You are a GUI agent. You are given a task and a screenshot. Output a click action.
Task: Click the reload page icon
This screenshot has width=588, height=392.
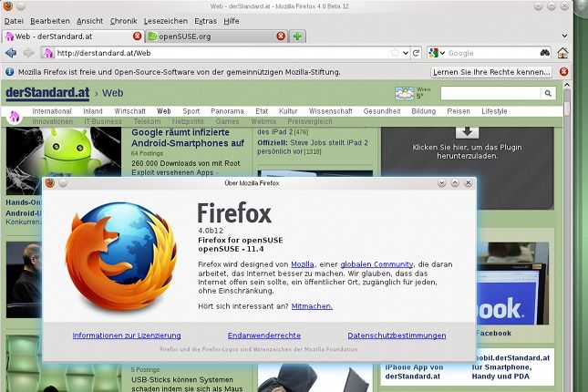[416, 53]
